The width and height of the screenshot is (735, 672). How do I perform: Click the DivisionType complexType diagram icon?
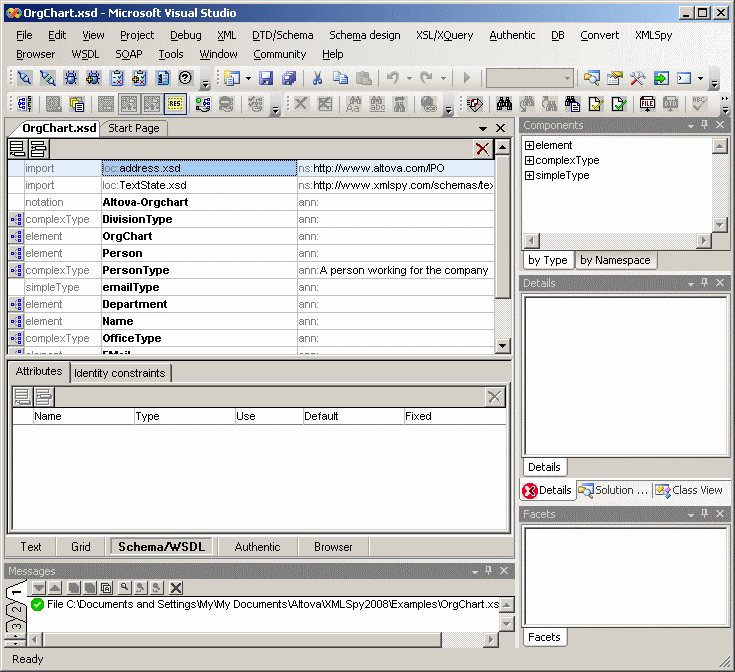pos(16,219)
